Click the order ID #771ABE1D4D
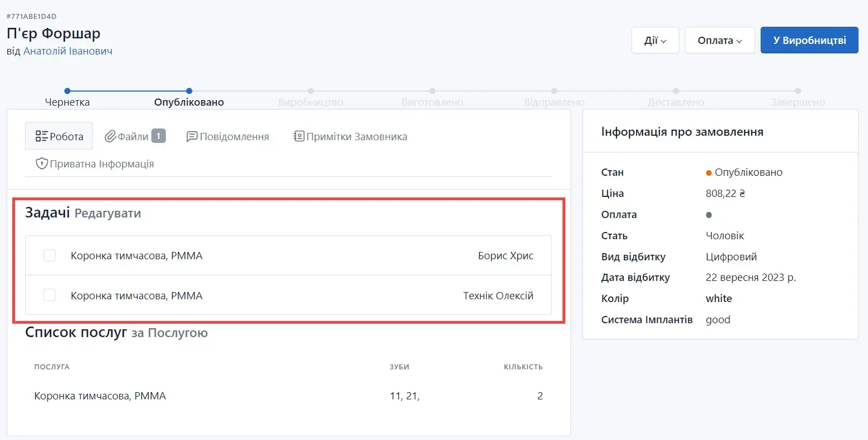Viewport: 868px width, 440px height. click(31, 17)
